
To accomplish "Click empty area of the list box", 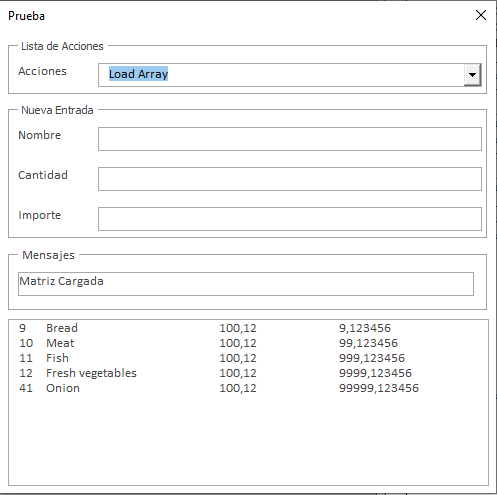I will [248, 440].
